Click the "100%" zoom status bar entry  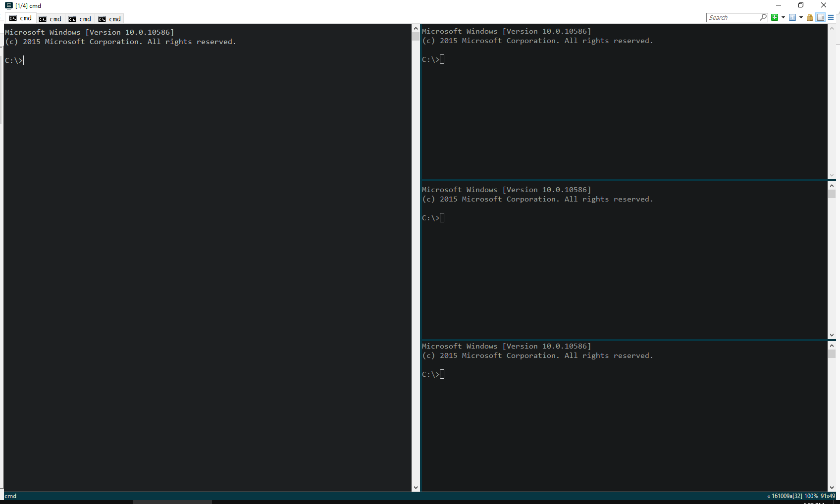click(x=811, y=496)
